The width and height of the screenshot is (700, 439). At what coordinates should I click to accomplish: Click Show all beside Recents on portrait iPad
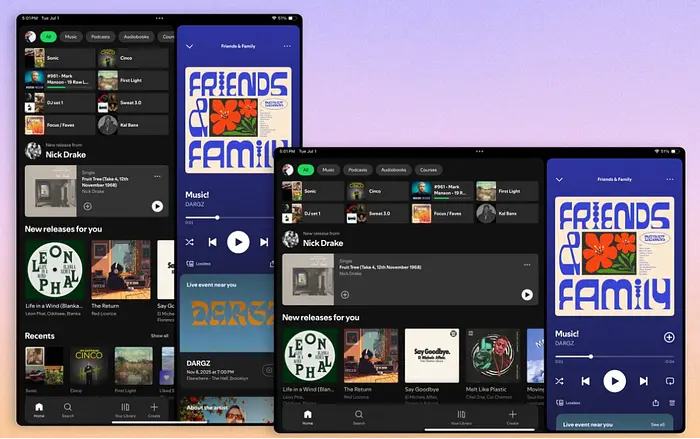159,336
